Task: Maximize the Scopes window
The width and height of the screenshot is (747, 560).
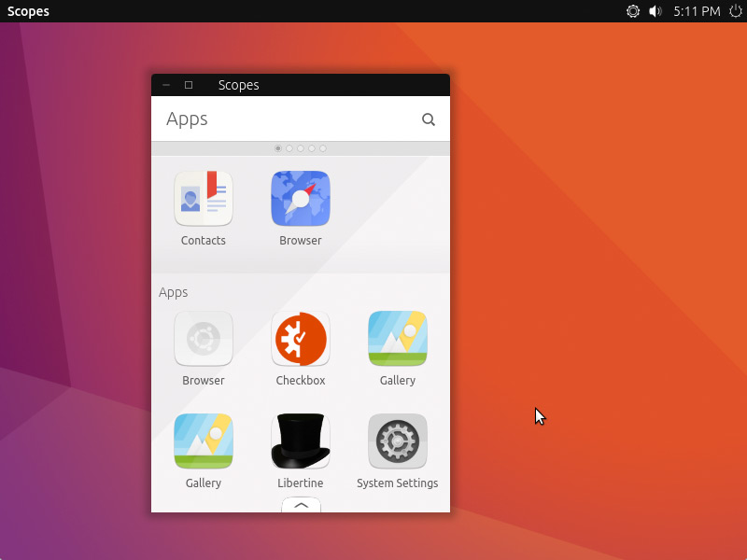Action: pyautogui.click(x=189, y=85)
